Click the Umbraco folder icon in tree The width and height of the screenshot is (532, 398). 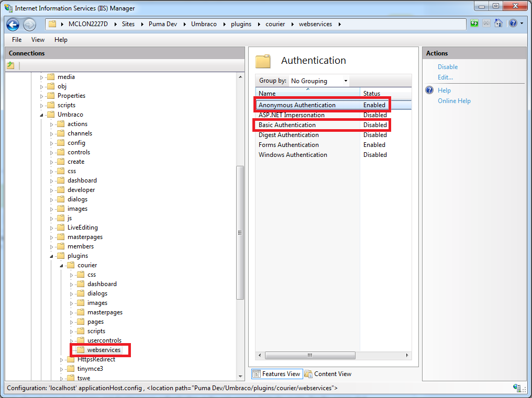[x=51, y=115]
